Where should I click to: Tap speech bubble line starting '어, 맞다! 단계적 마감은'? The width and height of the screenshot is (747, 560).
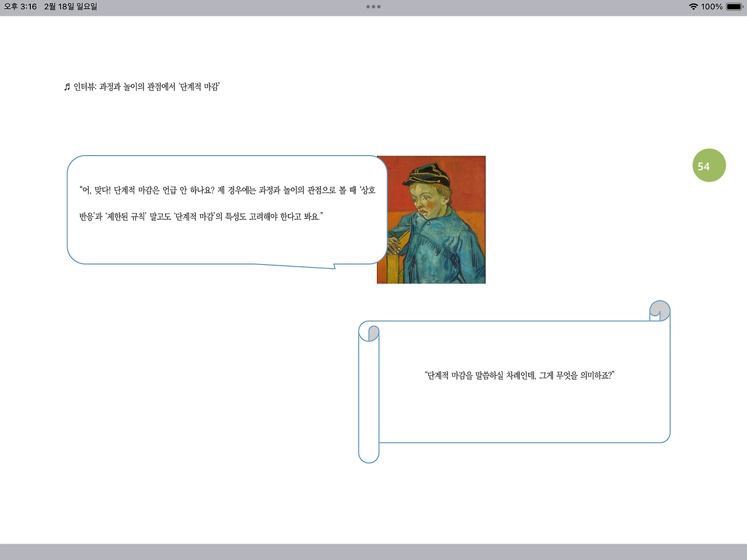(x=228, y=190)
